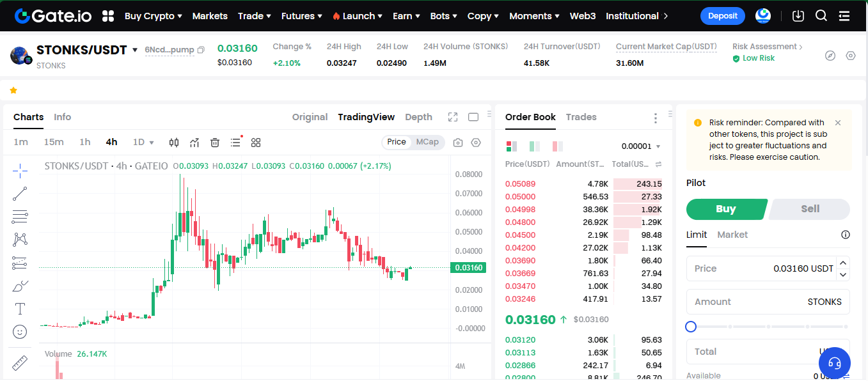Click the trash icon to clear drawings
Viewport: 868px width, 381px height.
point(215,142)
